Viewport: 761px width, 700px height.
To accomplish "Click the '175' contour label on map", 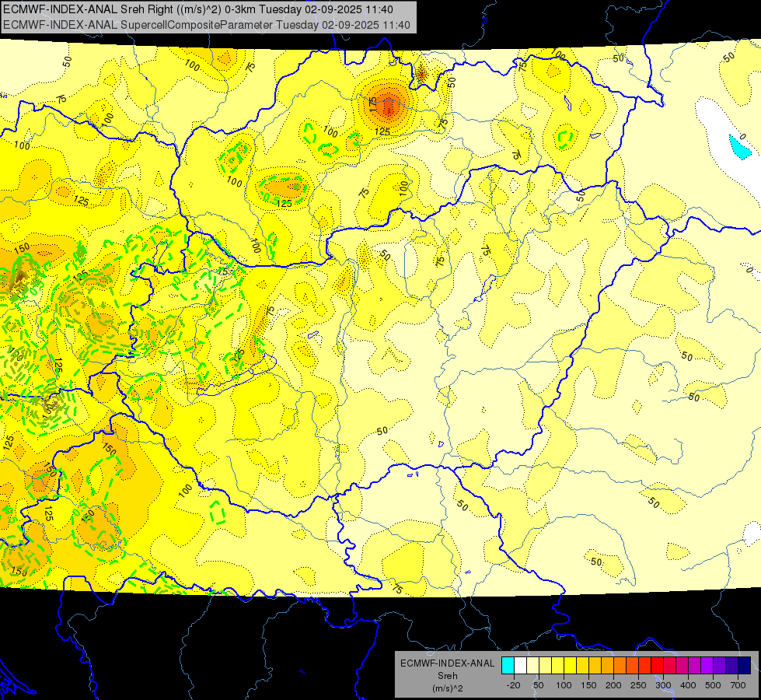I will pos(373,104).
